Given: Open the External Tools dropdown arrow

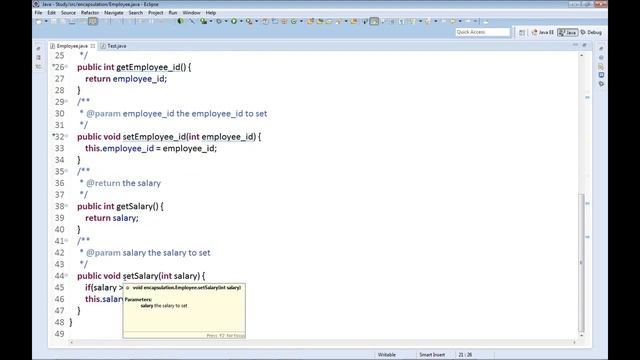Looking at the screenshot, I should (x=257, y=21).
